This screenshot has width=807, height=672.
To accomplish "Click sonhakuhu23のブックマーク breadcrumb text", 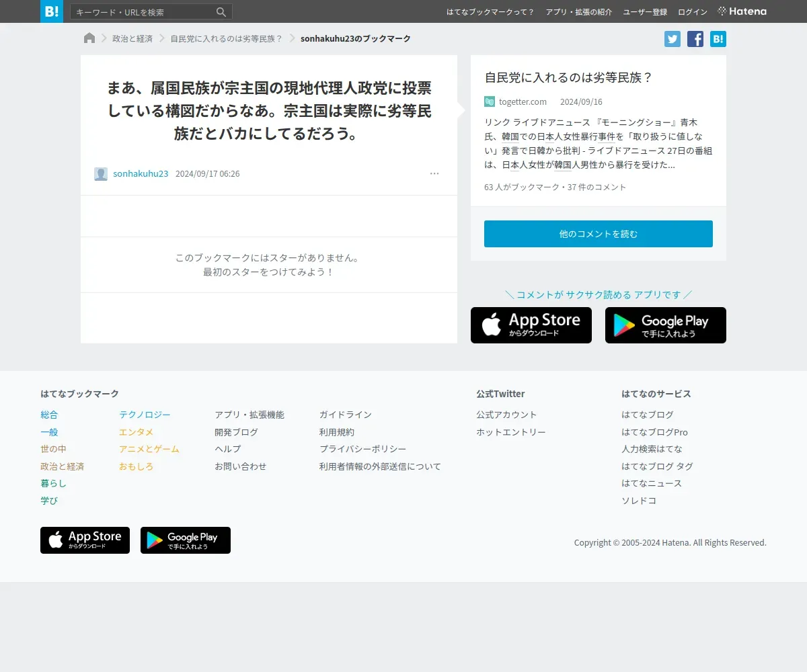I will (356, 38).
